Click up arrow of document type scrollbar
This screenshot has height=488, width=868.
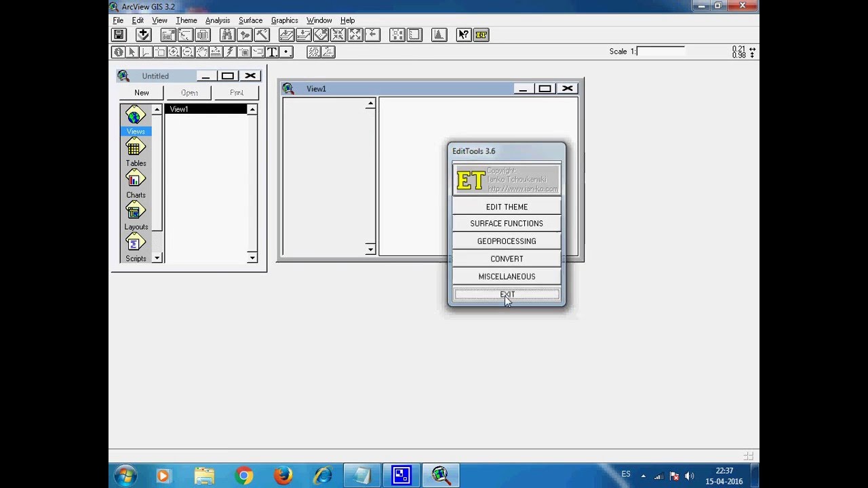coord(157,109)
